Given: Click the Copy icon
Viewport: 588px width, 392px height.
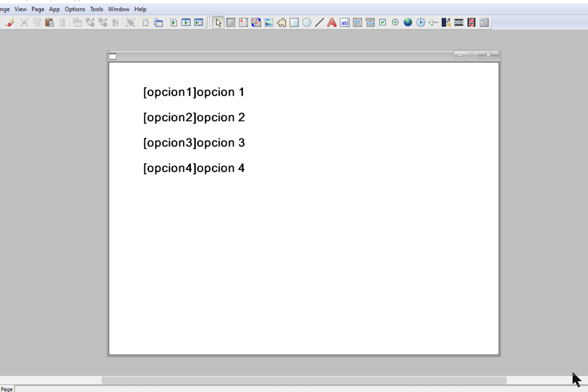Looking at the screenshot, I should point(37,22).
